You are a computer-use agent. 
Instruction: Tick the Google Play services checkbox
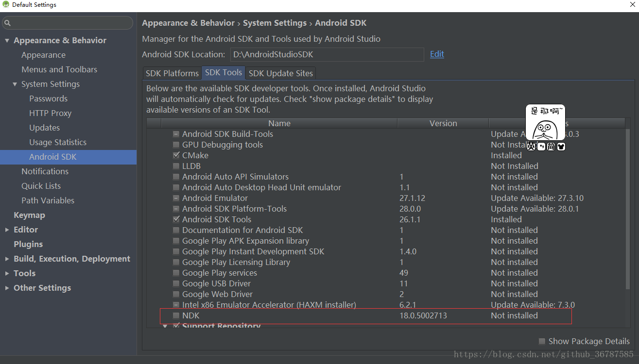coord(176,273)
